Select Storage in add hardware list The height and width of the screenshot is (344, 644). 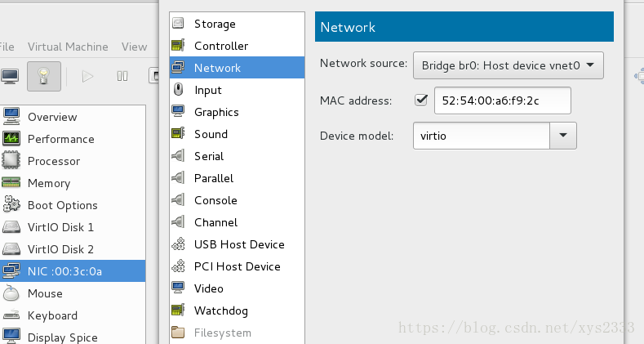tap(237, 24)
